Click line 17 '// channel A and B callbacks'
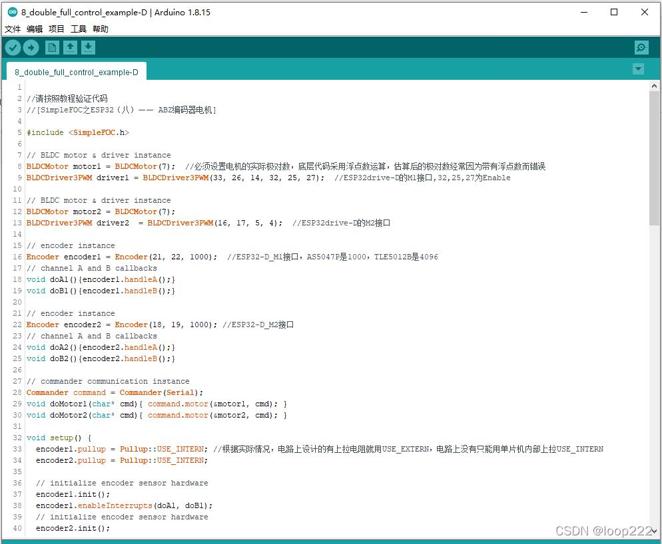 point(92,268)
